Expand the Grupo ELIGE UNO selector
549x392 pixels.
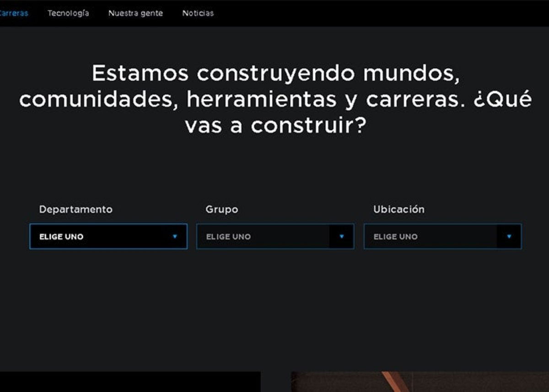[x=275, y=236]
